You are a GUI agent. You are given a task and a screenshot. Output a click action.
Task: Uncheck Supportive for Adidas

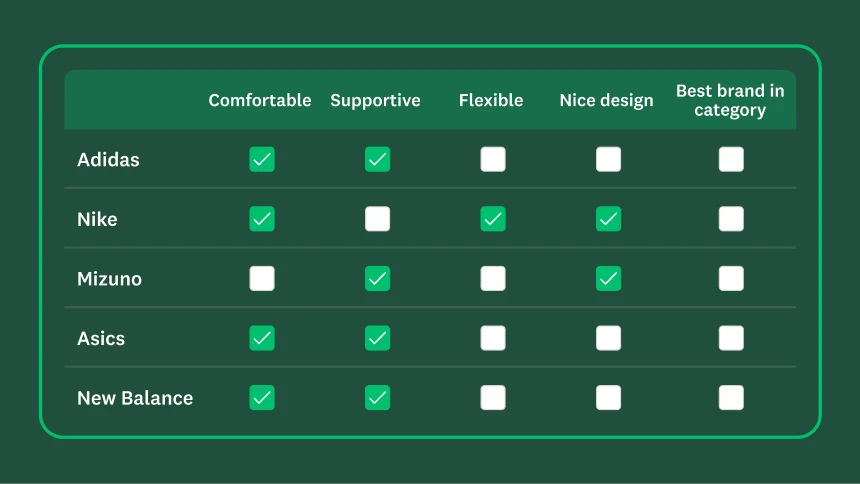click(x=377, y=159)
